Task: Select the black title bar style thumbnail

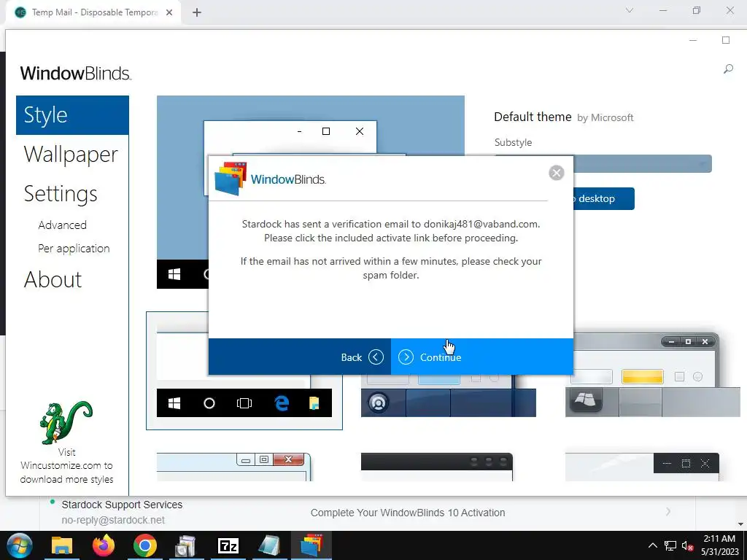Action: coord(437,467)
